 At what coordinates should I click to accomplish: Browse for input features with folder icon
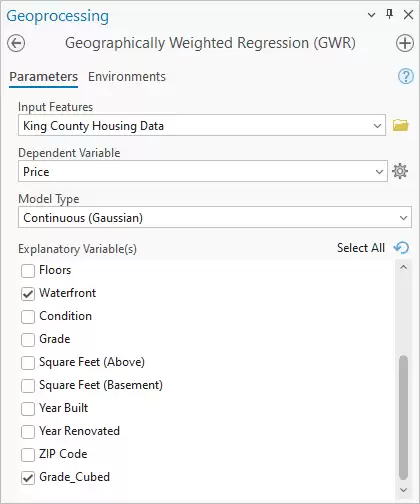tap(400, 125)
